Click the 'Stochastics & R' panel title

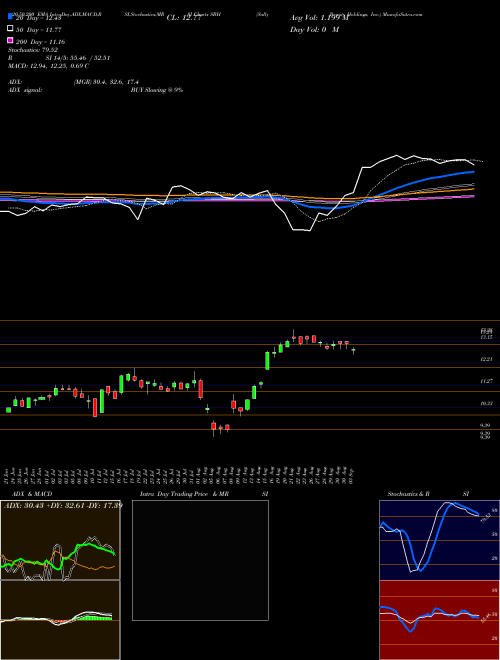(409, 494)
